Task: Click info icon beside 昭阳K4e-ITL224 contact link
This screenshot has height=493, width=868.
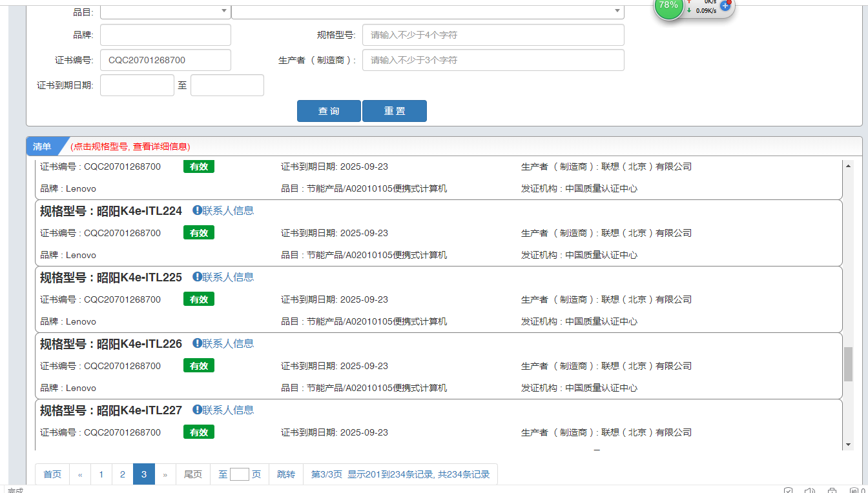Action: tap(197, 210)
